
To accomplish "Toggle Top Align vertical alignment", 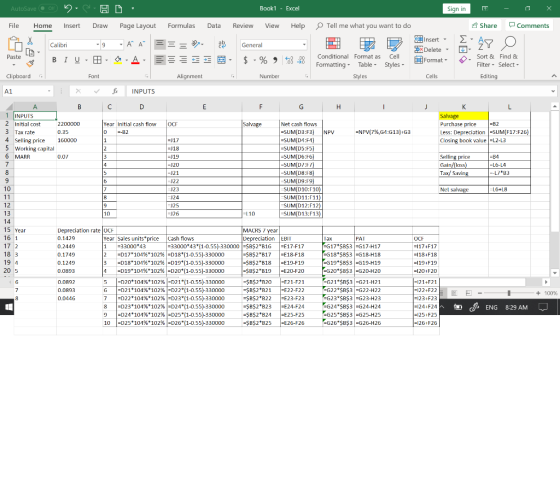I will pyautogui.click(x=160, y=44).
